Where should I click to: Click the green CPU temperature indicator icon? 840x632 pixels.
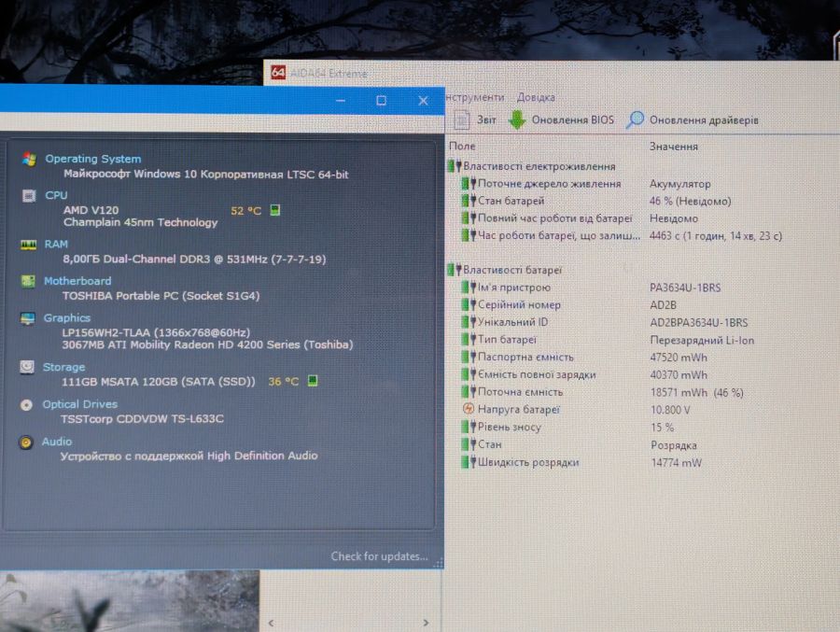(x=274, y=210)
